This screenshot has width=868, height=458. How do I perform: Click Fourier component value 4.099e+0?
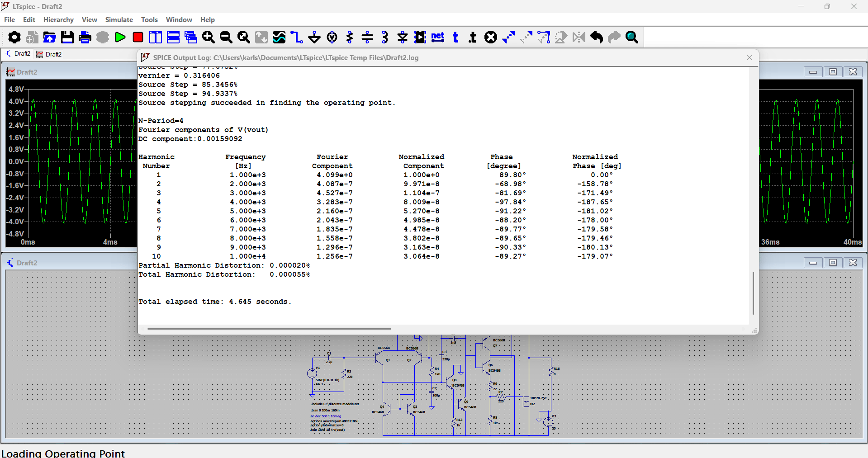(x=335, y=175)
